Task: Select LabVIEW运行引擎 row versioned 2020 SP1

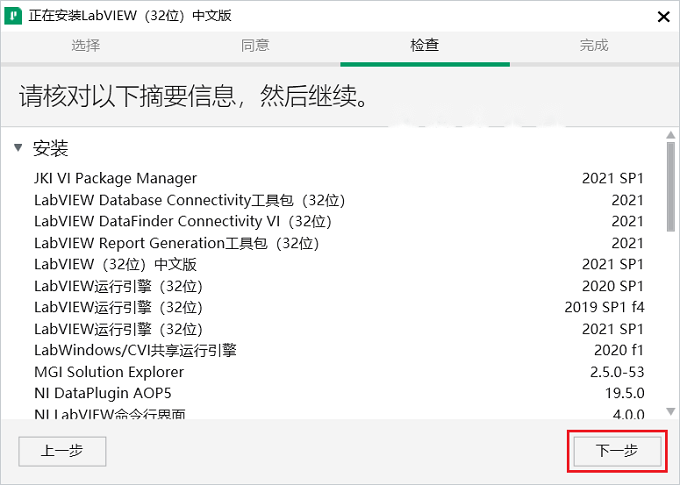Action: point(339,286)
